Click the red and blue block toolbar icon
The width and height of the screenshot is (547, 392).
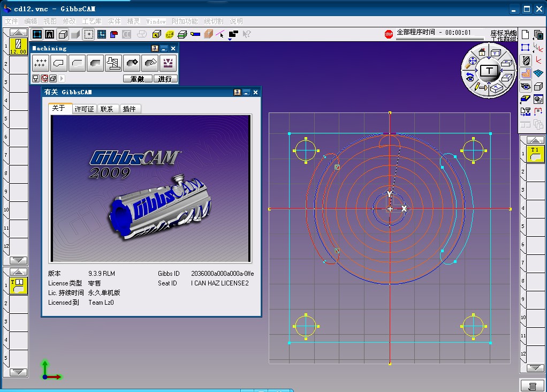[113, 34]
